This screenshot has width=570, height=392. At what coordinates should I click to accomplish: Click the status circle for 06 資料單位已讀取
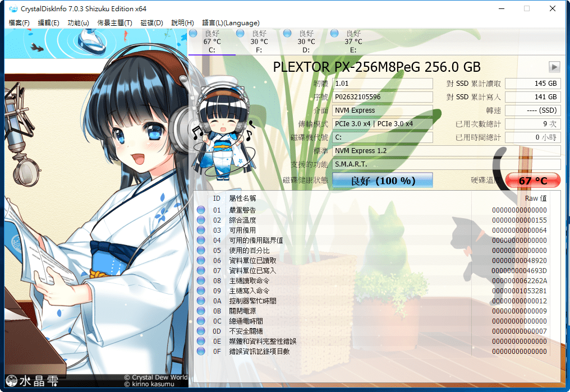pos(201,260)
